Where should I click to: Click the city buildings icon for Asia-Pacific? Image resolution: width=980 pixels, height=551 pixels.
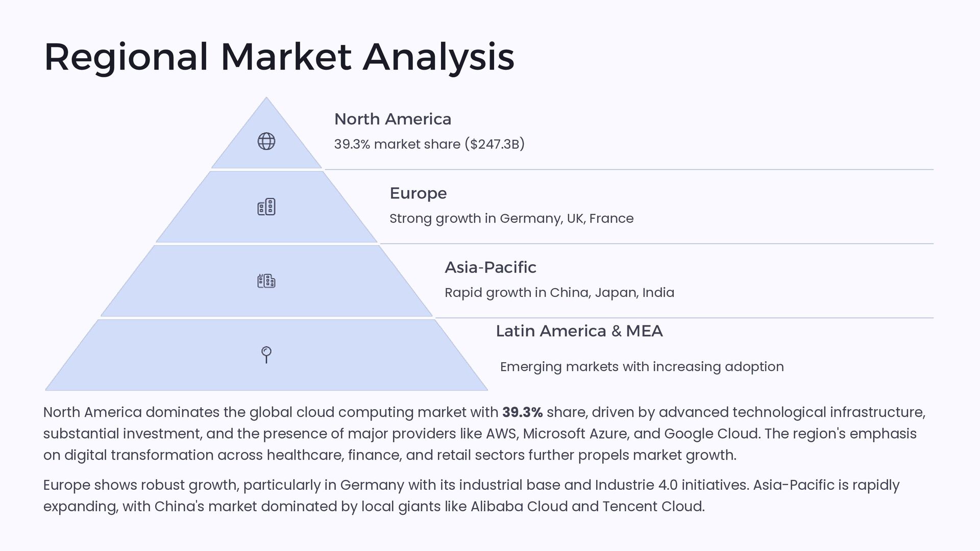tap(266, 281)
